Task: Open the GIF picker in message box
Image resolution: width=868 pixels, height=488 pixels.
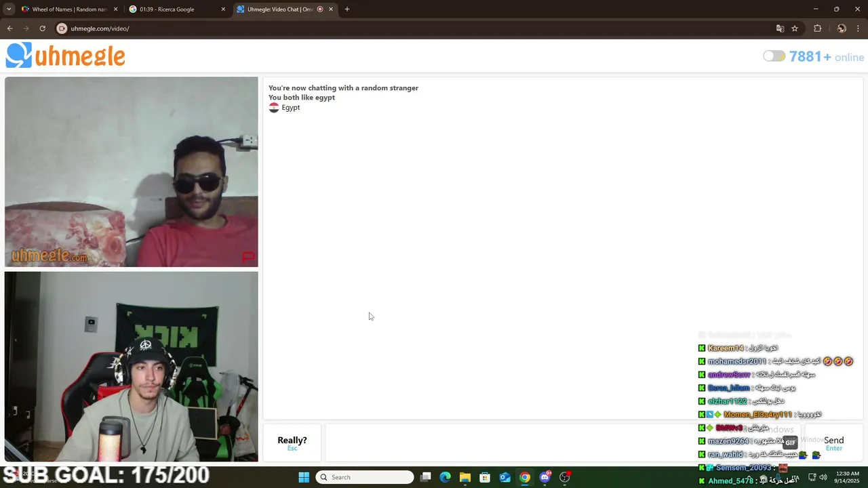Action: point(790,443)
